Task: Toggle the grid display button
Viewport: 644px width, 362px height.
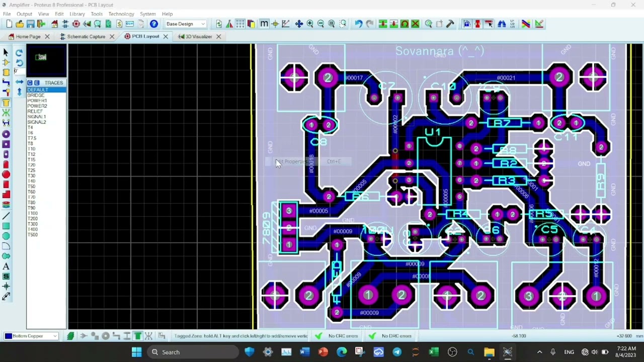Action: pyautogui.click(x=240, y=24)
